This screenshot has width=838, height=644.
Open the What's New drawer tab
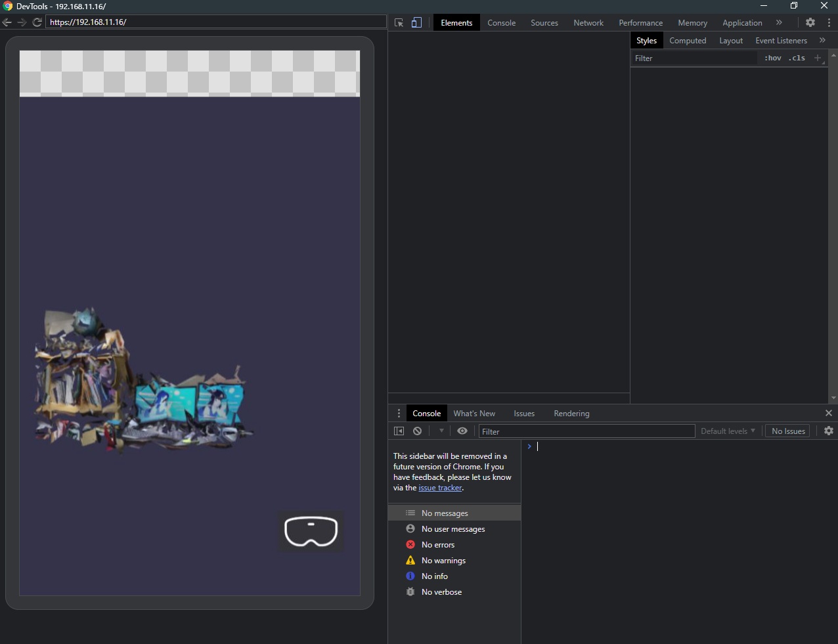474,413
